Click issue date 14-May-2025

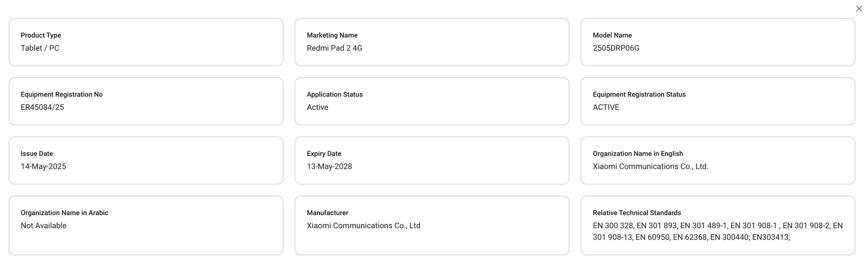pos(43,166)
